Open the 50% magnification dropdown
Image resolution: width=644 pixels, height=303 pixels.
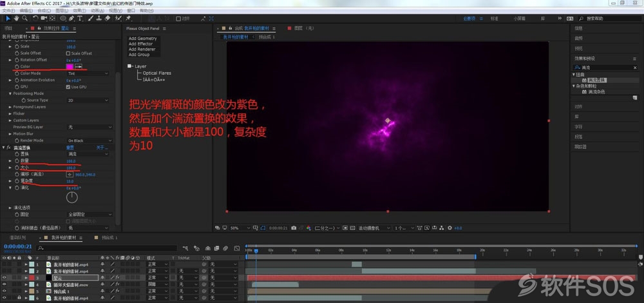pos(240,228)
